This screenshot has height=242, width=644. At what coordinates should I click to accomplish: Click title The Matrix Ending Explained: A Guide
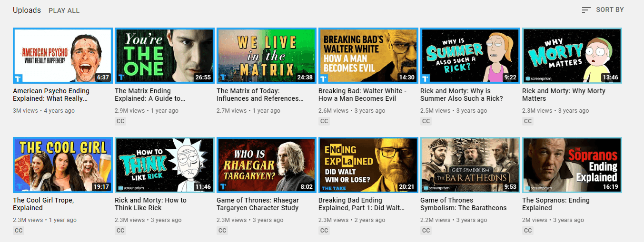point(150,95)
